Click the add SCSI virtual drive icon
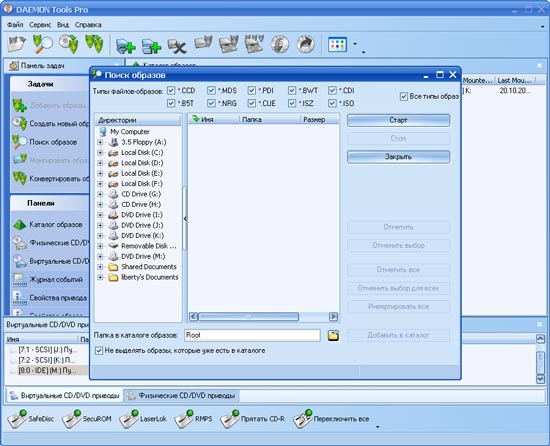 [x=125, y=46]
